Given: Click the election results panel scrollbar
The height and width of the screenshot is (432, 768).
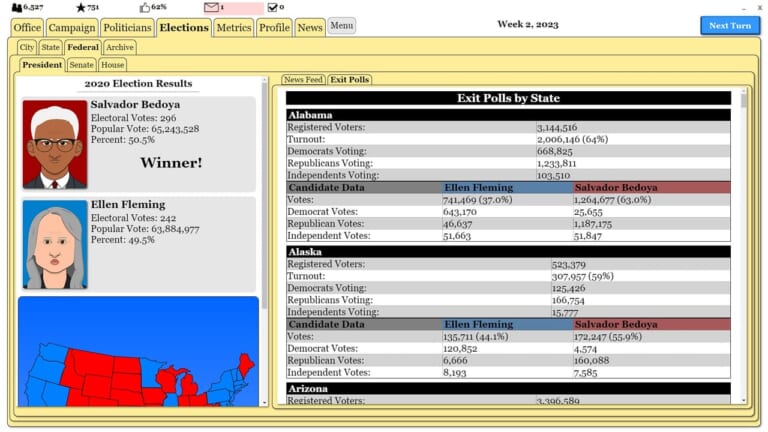Looking at the screenshot, I should [x=265, y=240].
